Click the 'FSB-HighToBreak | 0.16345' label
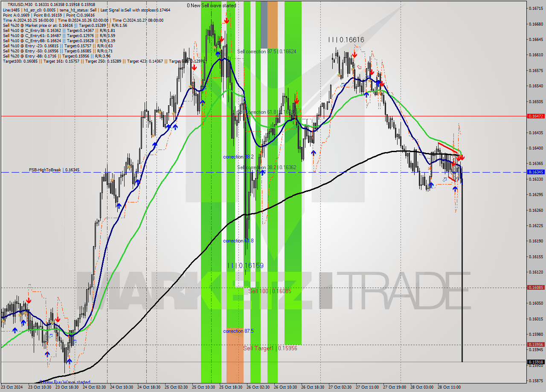 (x=54, y=170)
